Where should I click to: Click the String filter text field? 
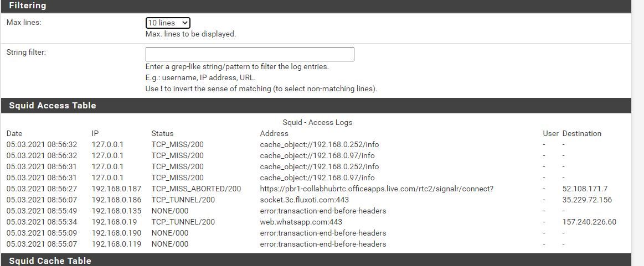click(x=250, y=54)
